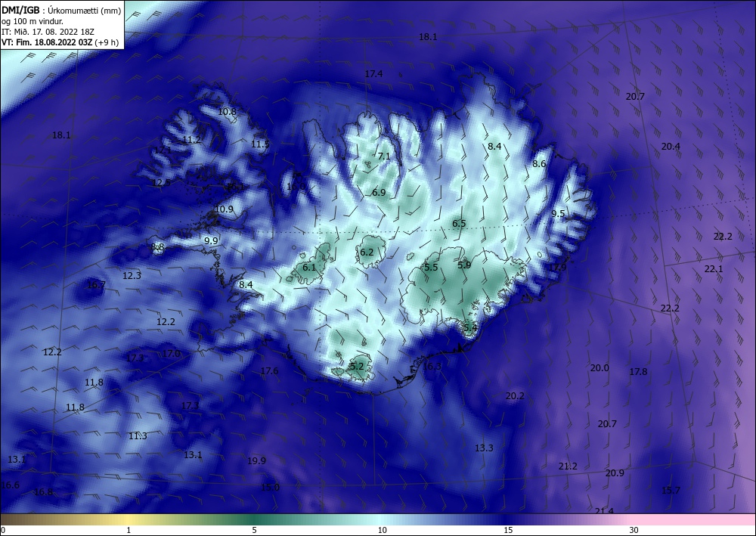The height and width of the screenshot is (536, 756).
Task: Click the 11.2 value label
Action: point(192,139)
